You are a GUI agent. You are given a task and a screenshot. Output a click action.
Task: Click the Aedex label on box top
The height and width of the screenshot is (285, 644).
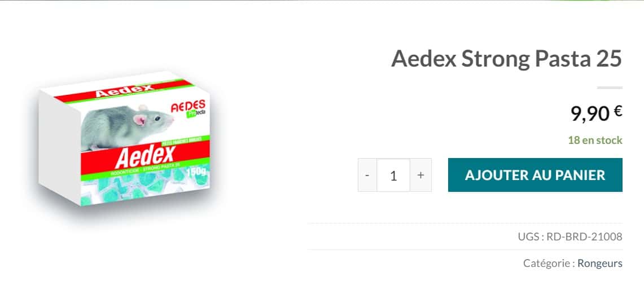[124, 90]
